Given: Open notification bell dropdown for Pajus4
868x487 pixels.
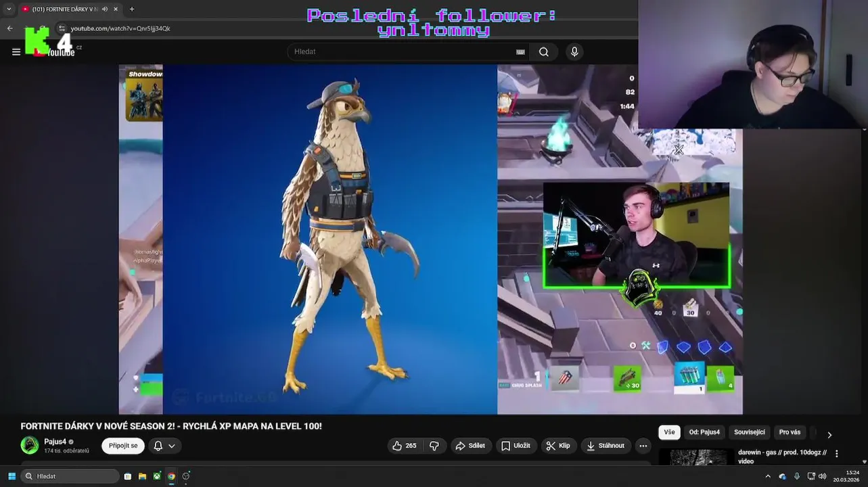Looking at the screenshot, I should (x=164, y=446).
